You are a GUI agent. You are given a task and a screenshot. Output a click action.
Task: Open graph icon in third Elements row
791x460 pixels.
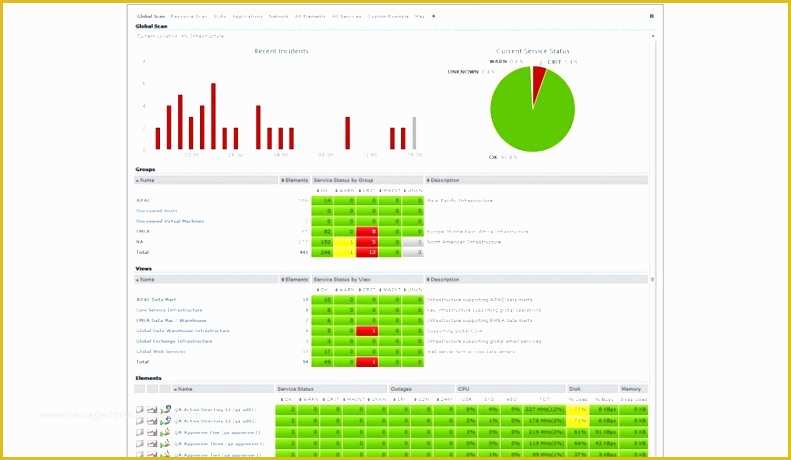152,432
